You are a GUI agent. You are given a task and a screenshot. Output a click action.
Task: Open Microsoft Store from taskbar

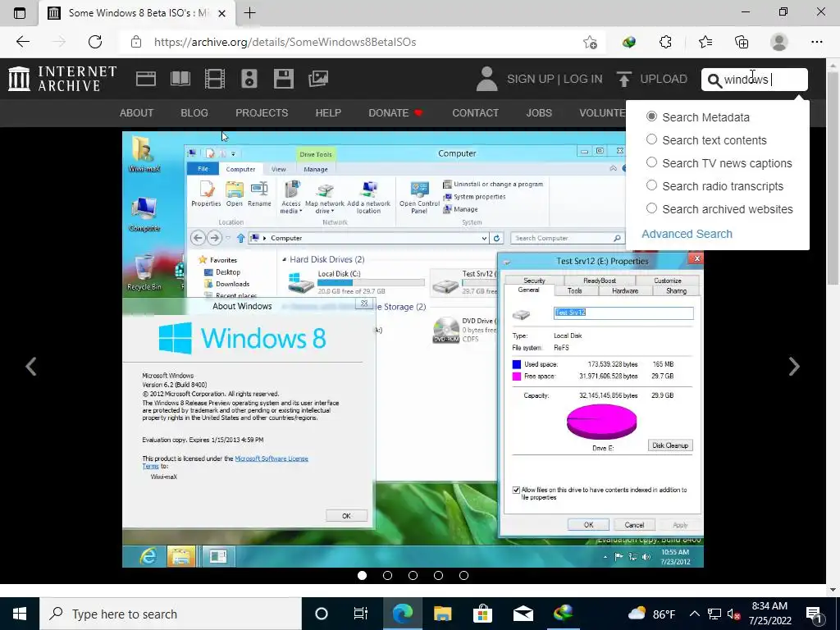pos(482,614)
